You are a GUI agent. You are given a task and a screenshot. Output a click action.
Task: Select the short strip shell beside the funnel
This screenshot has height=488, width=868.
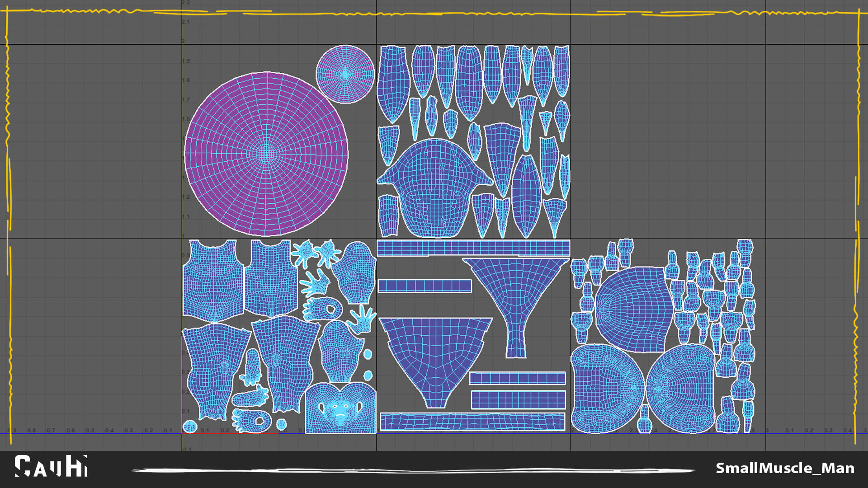(x=425, y=286)
